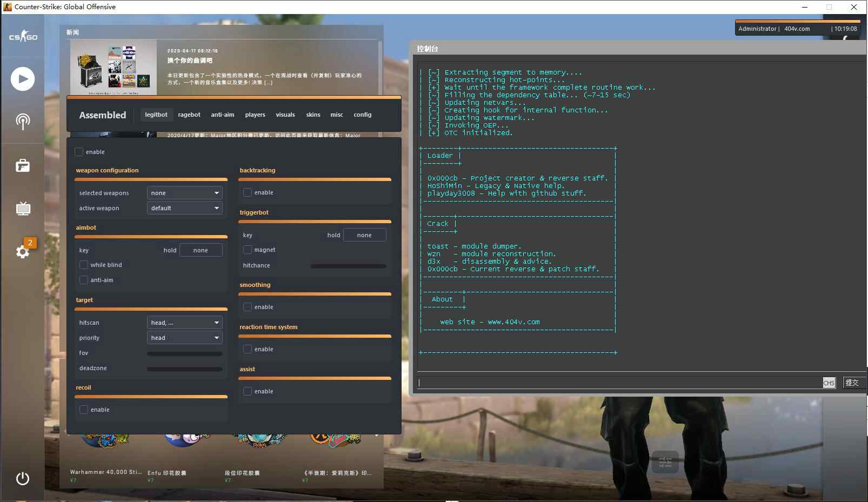The image size is (868, 502).
Task: Click the 10:19:08 clock text
Action: click(x=846, y=29)
